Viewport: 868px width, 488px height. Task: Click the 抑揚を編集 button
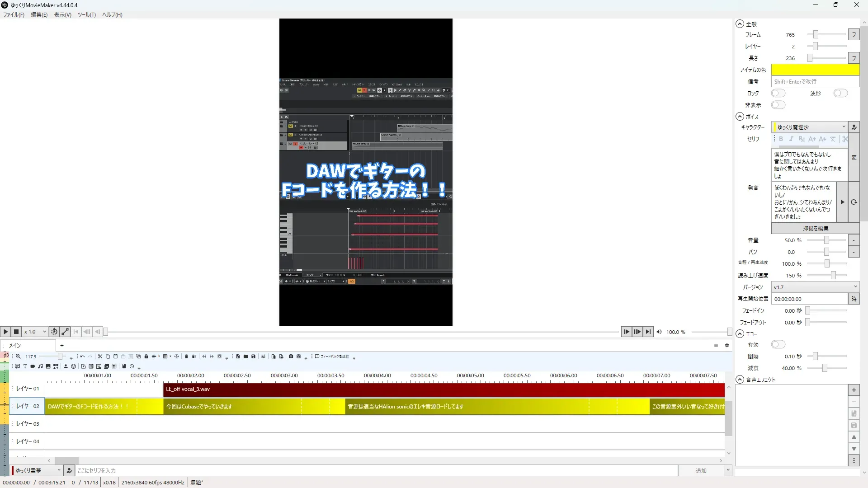tap(815, 228)
